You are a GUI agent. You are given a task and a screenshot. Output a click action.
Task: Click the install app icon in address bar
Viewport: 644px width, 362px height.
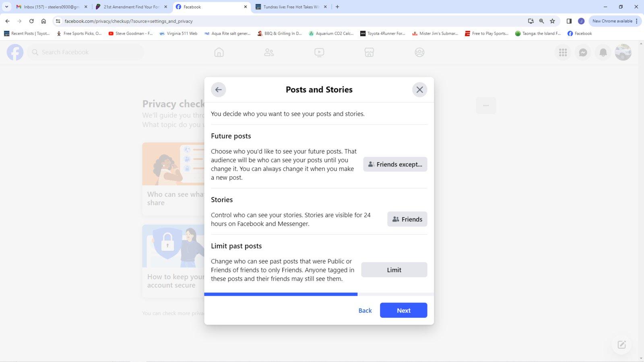pos(531,21)
